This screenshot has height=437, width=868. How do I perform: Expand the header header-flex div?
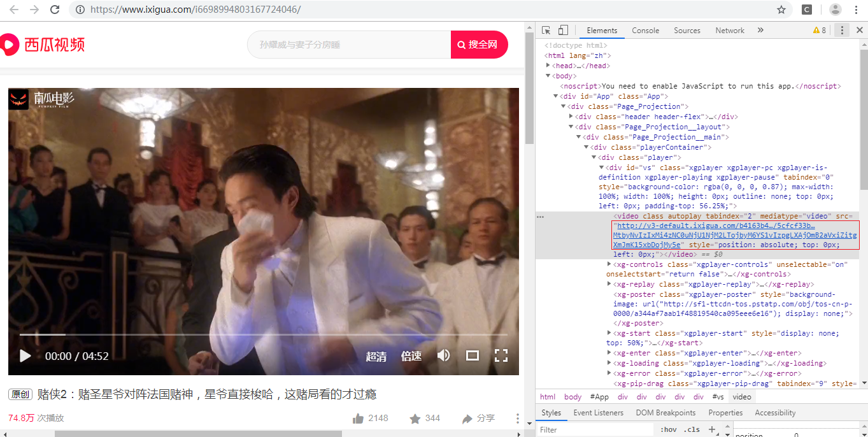click(x=571, y=117)
